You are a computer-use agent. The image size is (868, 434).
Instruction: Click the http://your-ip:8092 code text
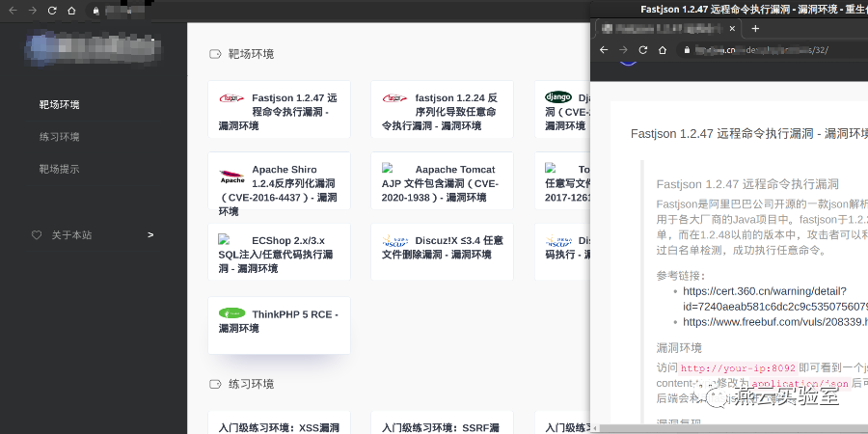pyautogui.click(x=739, y=368)
